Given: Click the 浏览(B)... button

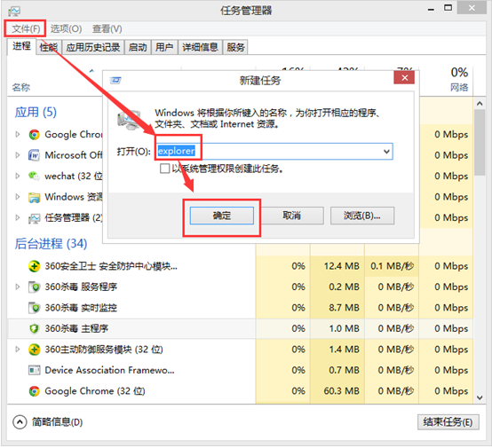Looking at the screenshot, I should (362, 216).
